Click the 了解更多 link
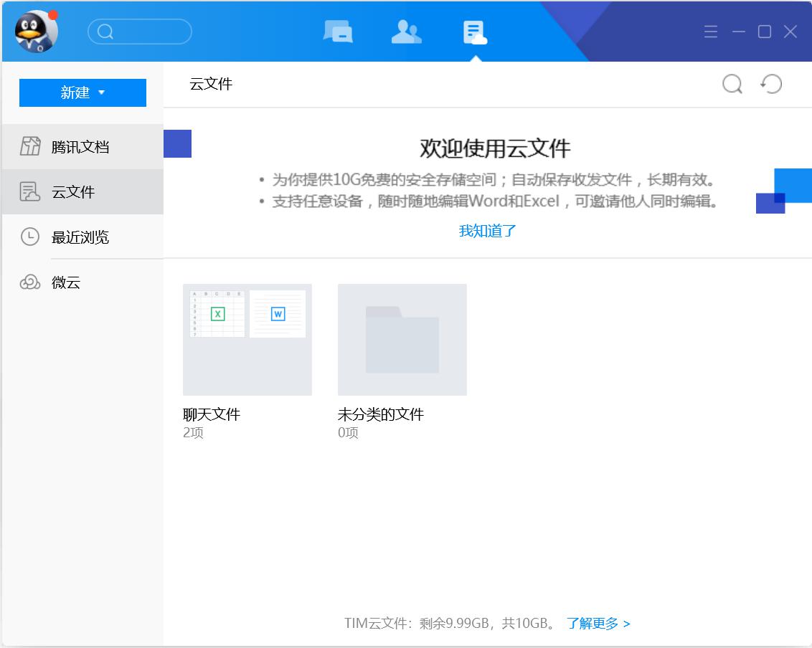The height and width of the screenshot is (648, 812). pos(598,623)
